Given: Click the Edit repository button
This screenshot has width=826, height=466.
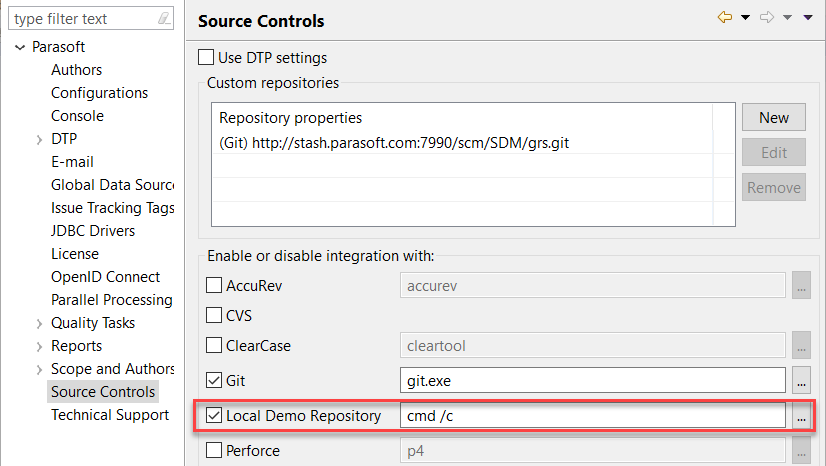Looking at the screenshot, I should pyautogui.click(x=774, y=153).
